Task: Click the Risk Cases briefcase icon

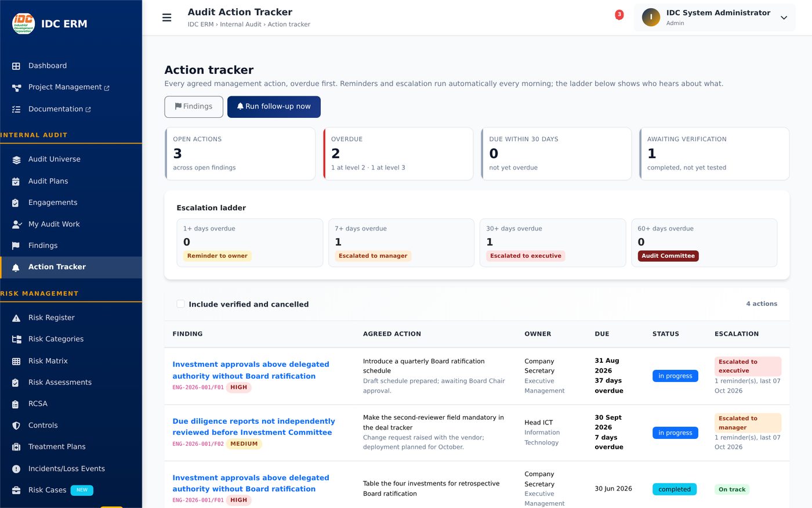Action: [x=16, y=491]
